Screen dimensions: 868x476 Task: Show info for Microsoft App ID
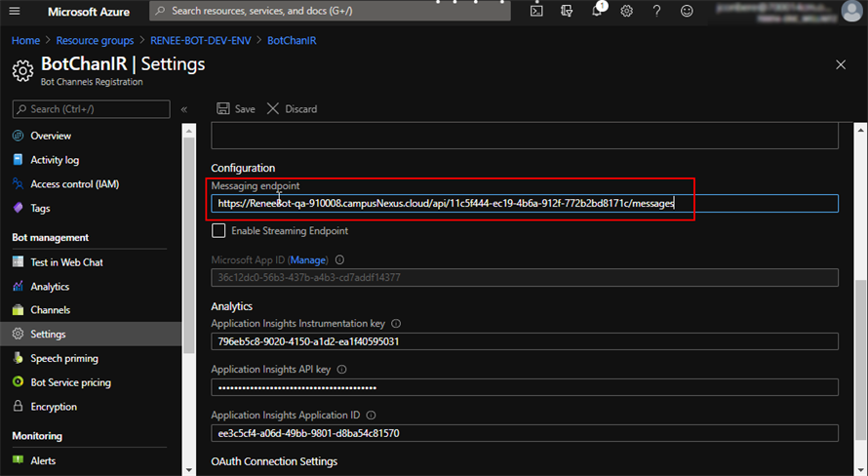coord(340,259)
